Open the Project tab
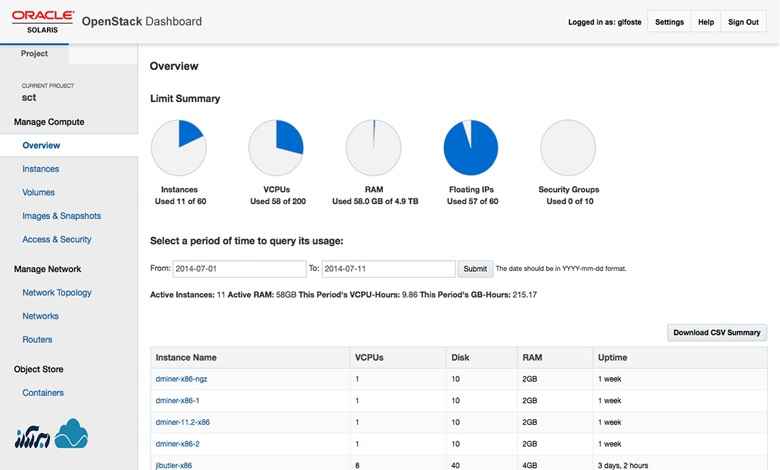 [x=34, y=54]
